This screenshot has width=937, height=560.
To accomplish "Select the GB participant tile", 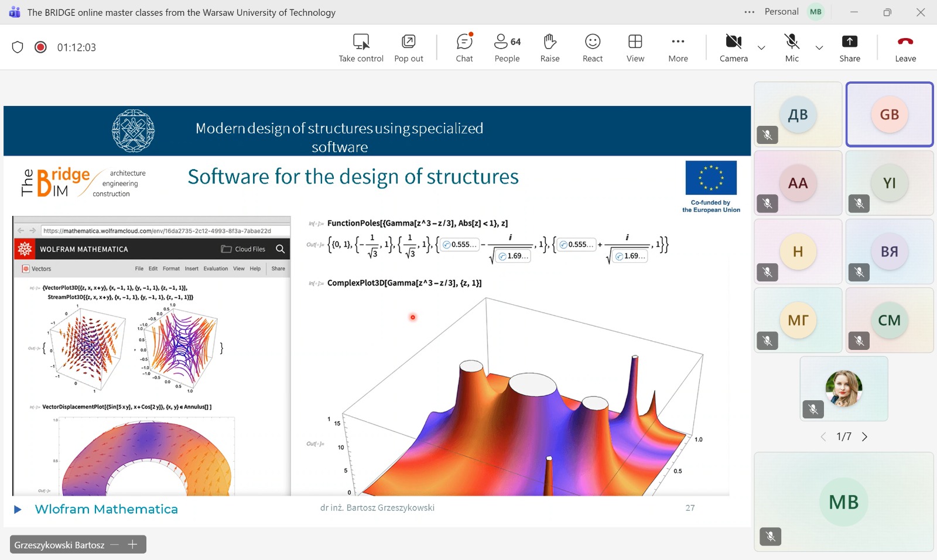I will point(889,115).
